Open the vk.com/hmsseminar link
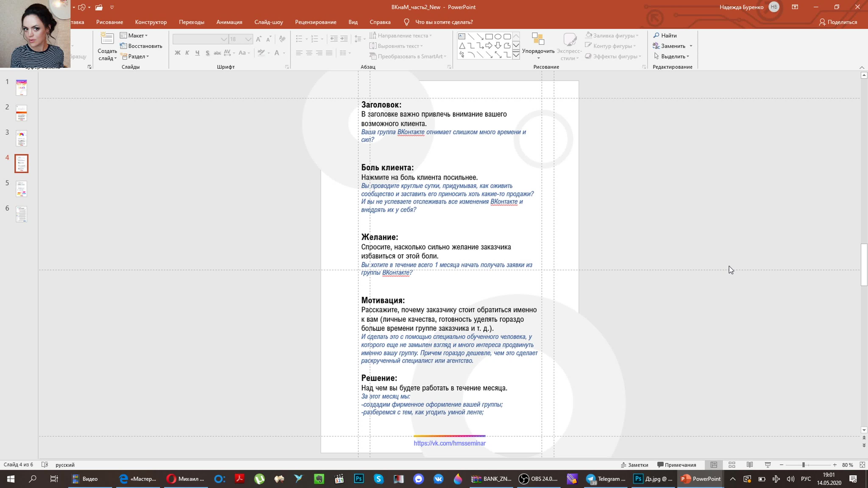The height and width of the screenshot is (488, 868). point(449,443)
